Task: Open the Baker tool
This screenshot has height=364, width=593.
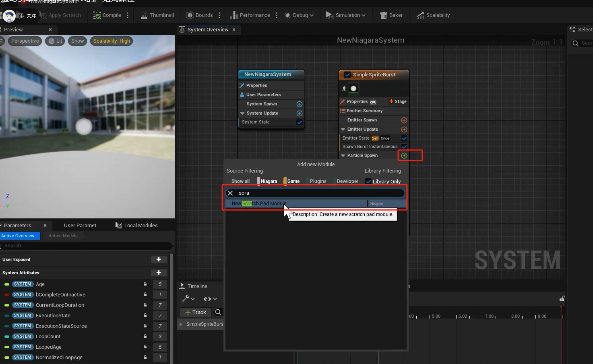Action: pos(391,15)
